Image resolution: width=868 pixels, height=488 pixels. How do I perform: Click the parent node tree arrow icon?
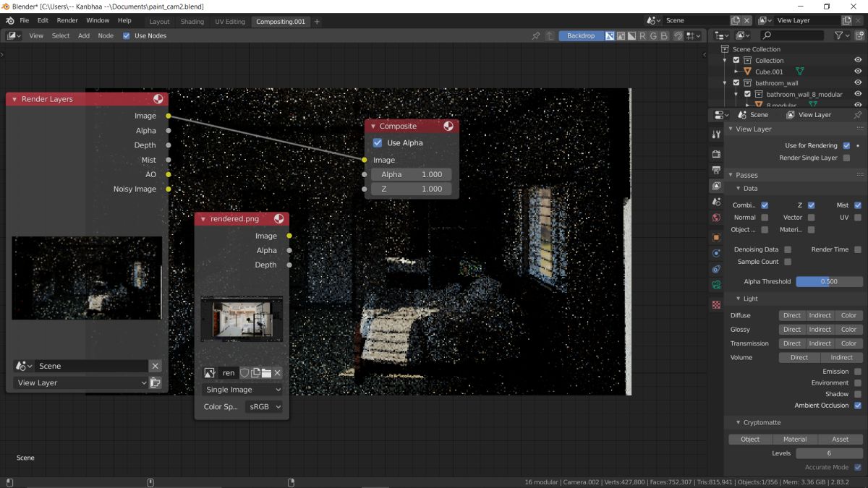click(550, 35)
